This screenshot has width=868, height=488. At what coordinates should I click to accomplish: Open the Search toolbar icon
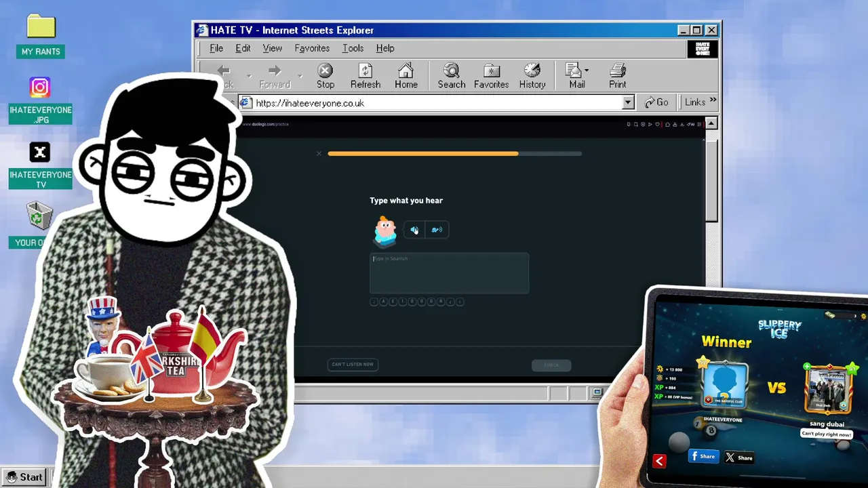click(x=451, y=70)
